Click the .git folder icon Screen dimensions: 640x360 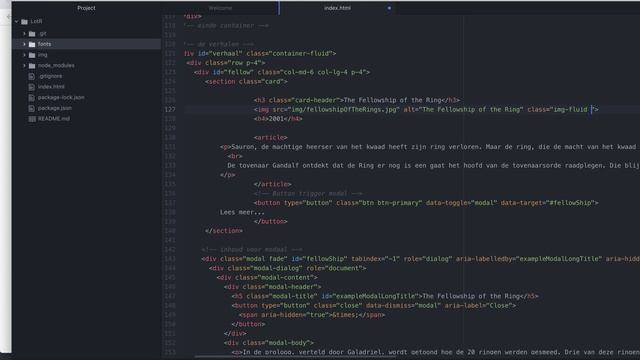coord(32,33)
